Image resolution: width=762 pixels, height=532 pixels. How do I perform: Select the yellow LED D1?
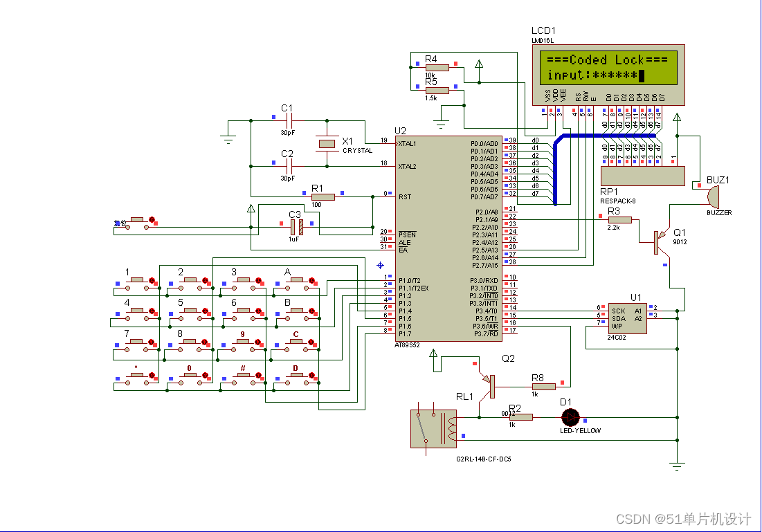(570, 418)
